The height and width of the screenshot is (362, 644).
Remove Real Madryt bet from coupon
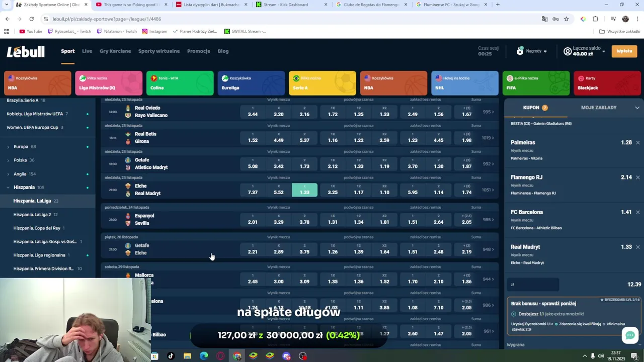tap(637, 247)
